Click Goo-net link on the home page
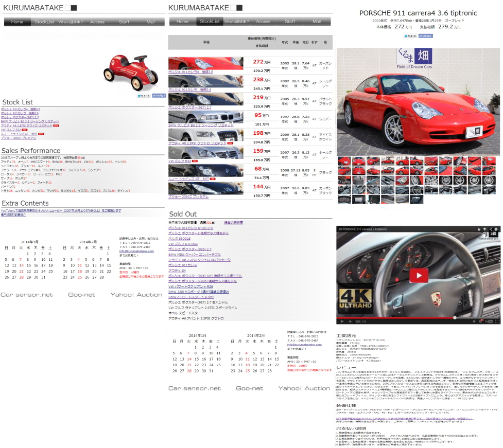This screenshot has width=503, height=448. coord(82,295)
